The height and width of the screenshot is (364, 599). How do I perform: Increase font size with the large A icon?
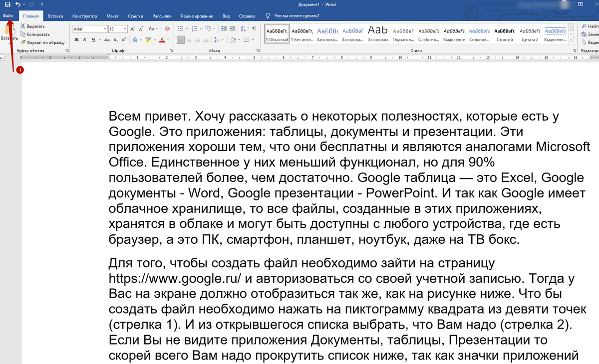132,29
